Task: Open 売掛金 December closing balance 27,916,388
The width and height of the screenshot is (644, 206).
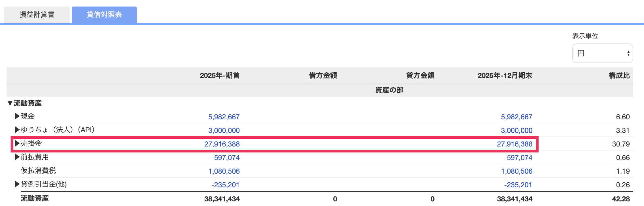Action: coord(515,144)
